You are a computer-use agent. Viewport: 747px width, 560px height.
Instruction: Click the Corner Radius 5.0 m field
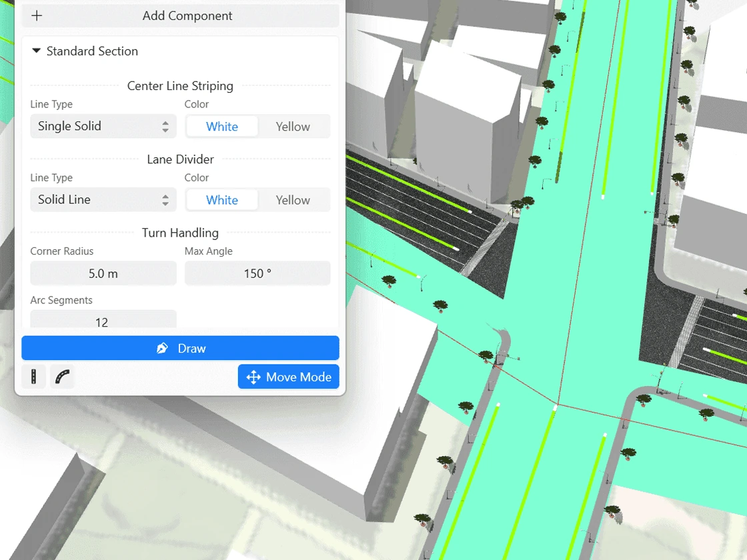point(103,273)
